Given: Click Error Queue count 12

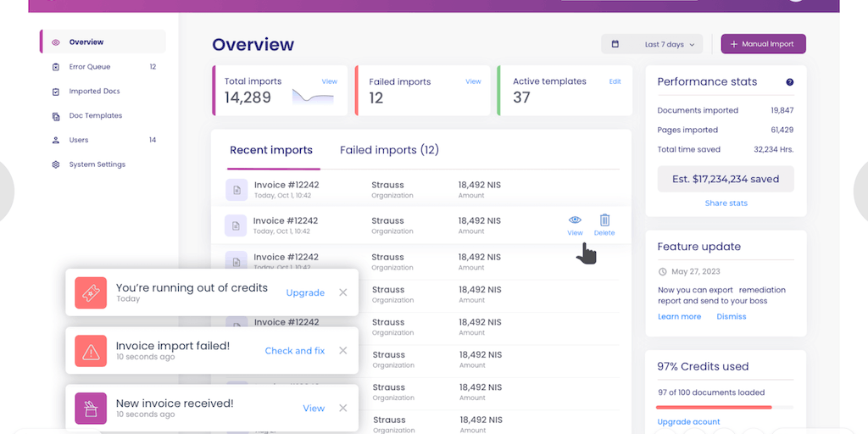Looking at the screenshot, I should [x=153, y=67].
